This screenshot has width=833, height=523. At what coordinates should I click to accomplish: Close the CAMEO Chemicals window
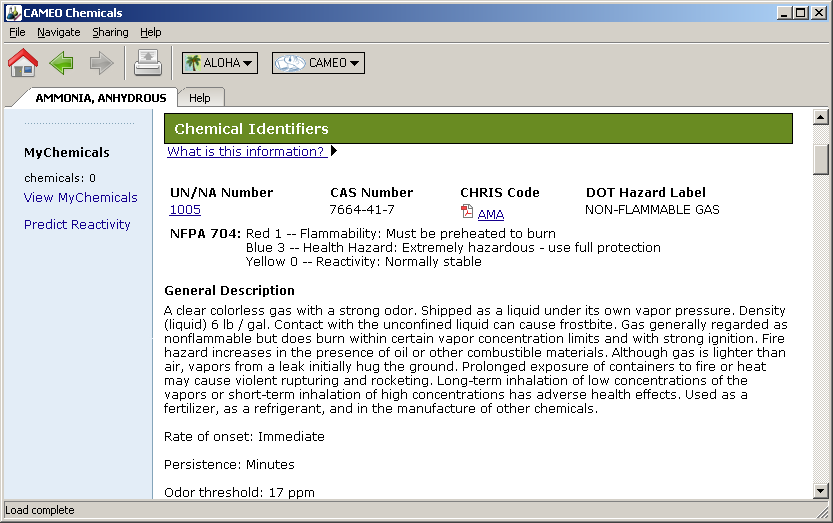coord(819,13)
